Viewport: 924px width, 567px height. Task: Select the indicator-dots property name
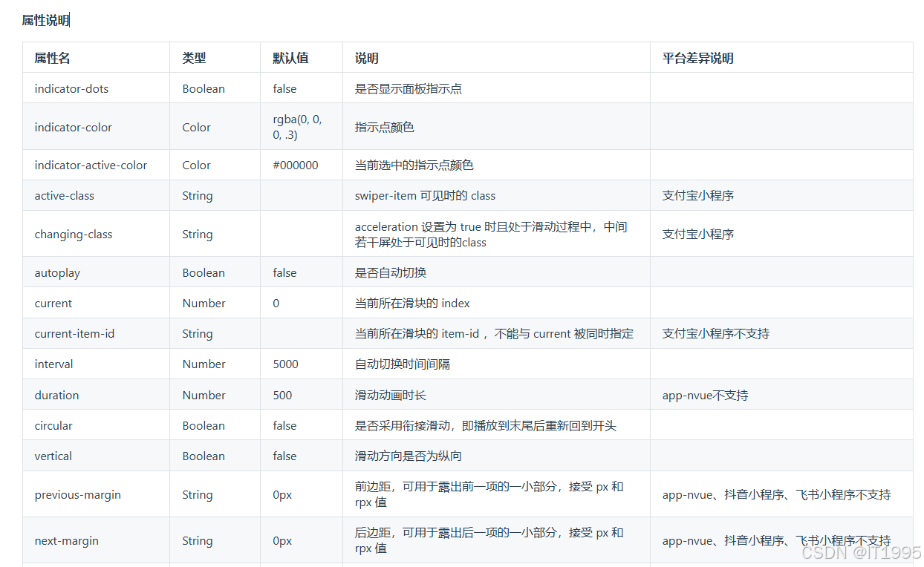point(71,88)
